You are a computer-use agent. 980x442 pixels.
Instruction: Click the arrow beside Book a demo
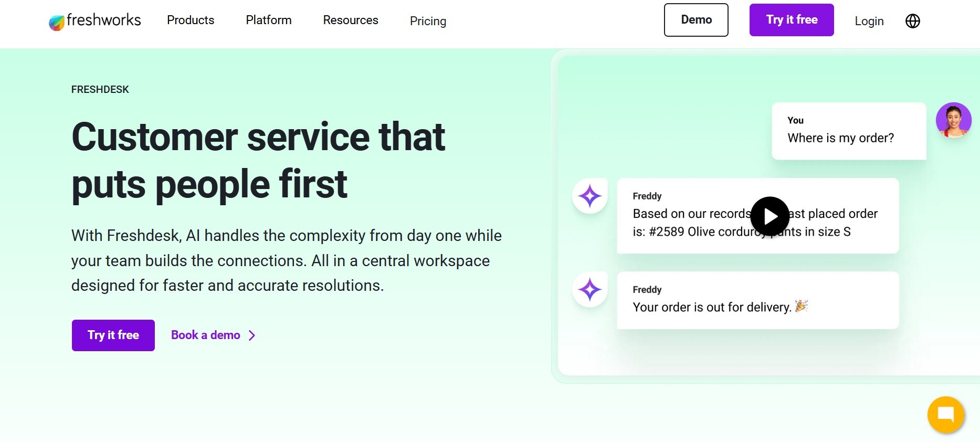point(252,335)
